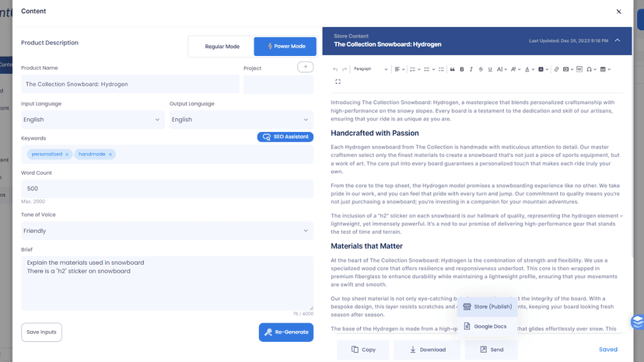
Task: Apply block quote formatting
Action: coord(452,69)
